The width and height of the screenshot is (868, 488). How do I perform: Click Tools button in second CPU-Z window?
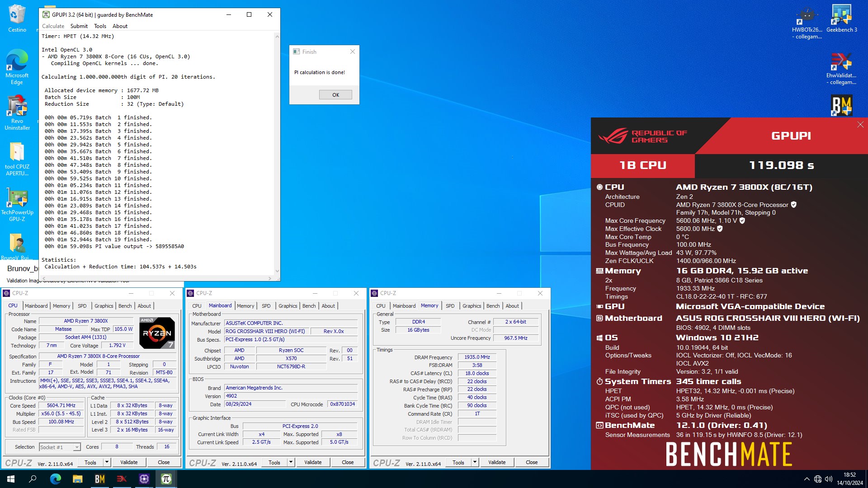[274, 462]
